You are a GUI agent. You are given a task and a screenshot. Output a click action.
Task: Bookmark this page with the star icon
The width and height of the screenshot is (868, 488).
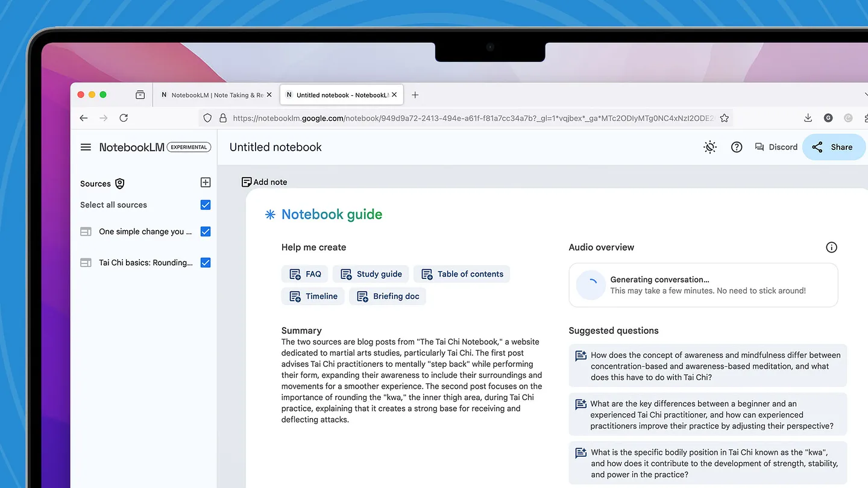click(725, 118)
